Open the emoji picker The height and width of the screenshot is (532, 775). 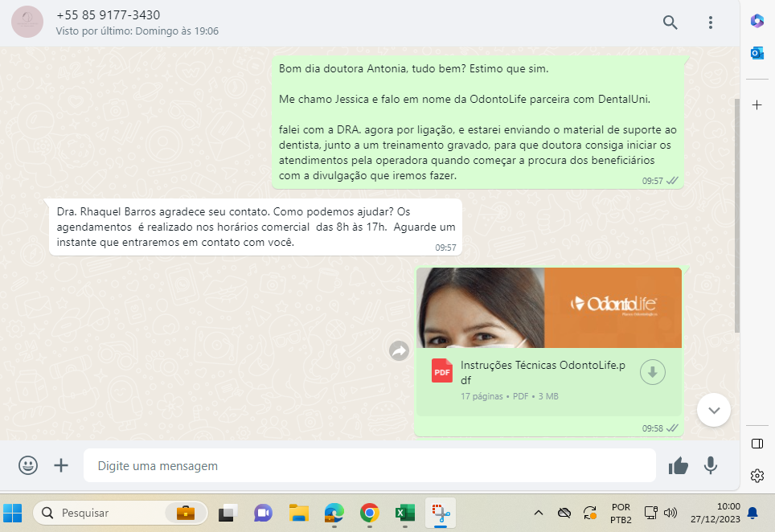[x=28, y=465]
